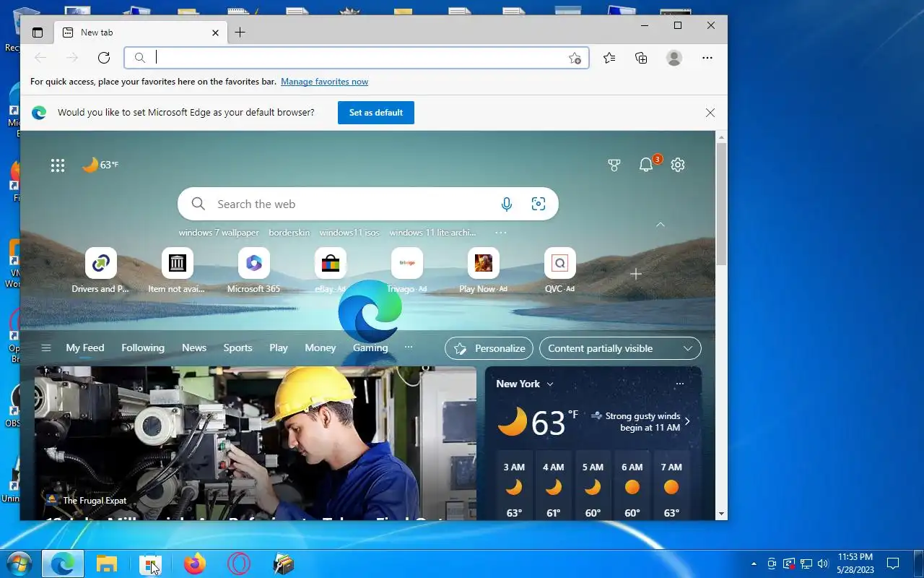Viewport: 924px width, 578px height.
Task: Click the Search the web box
Action: [368, 204]
